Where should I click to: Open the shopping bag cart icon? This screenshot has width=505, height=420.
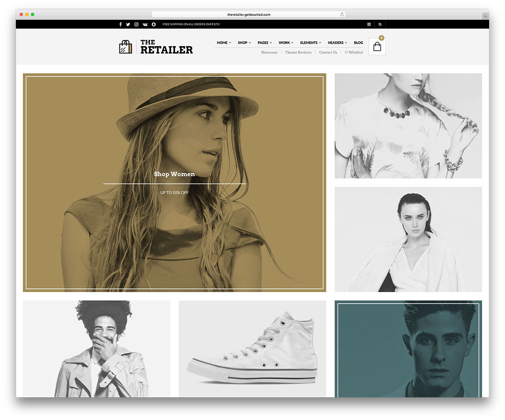point(377,46)
